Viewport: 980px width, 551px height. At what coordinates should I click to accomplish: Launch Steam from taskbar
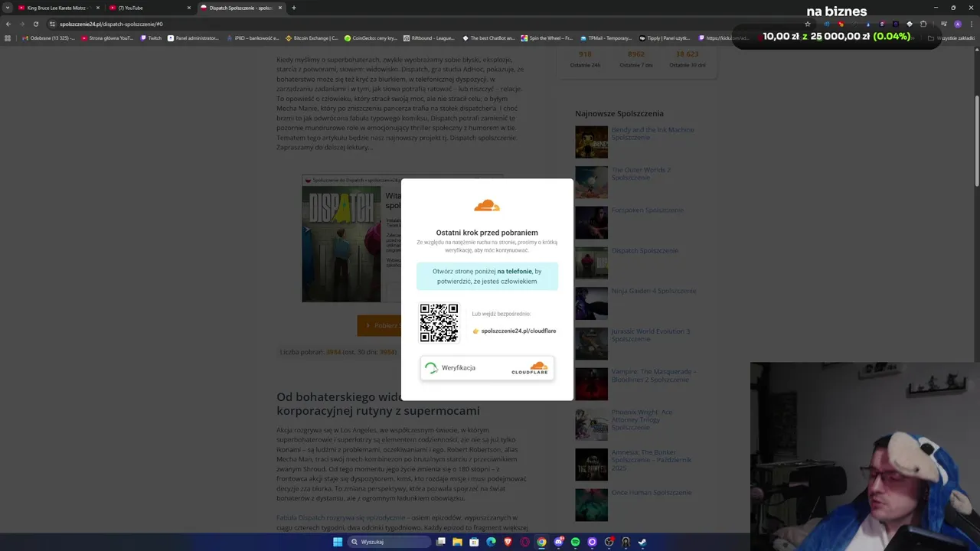(642, 542)
